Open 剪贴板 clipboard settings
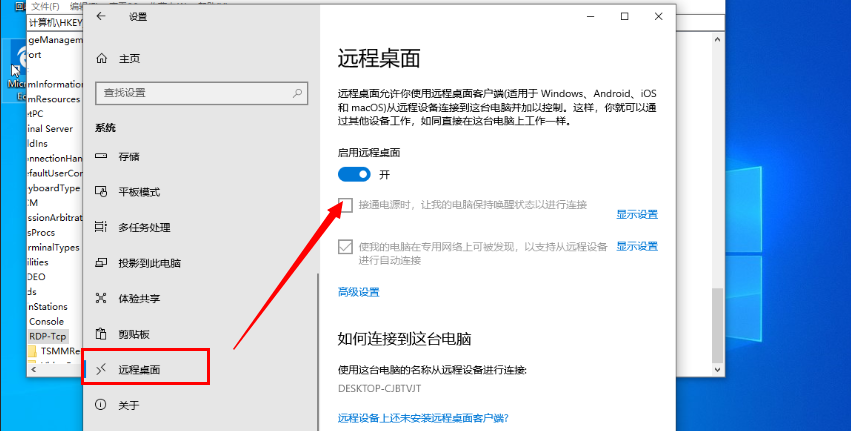Image resolution: width=851 pixels, height=431 pixels. 133,334
